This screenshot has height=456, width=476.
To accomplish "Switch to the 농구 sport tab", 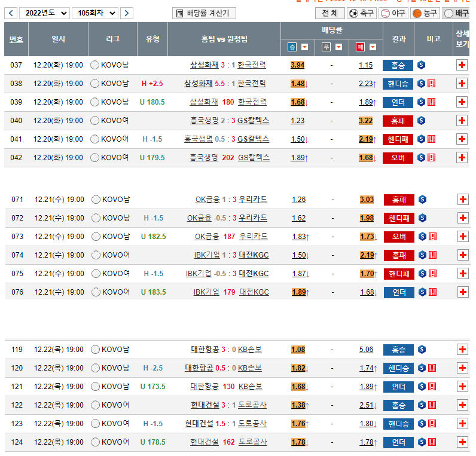I will pyautogui.click(x=425, y=13).
